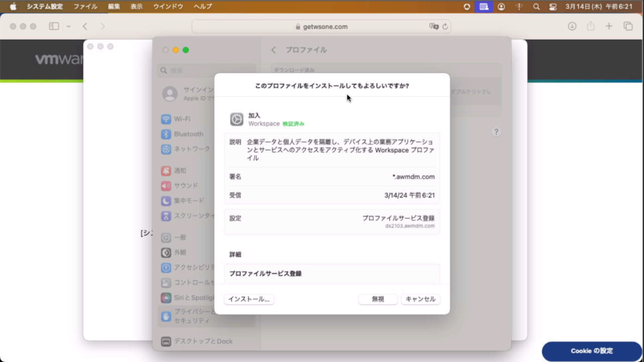Open a new Safari tab

click(x=609, y=26)
